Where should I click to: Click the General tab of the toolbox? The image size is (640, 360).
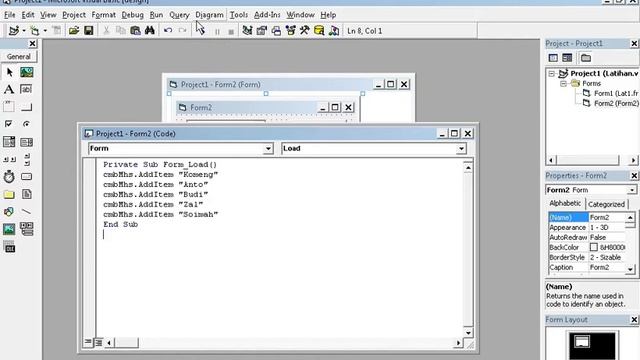(x=19, y=57)
